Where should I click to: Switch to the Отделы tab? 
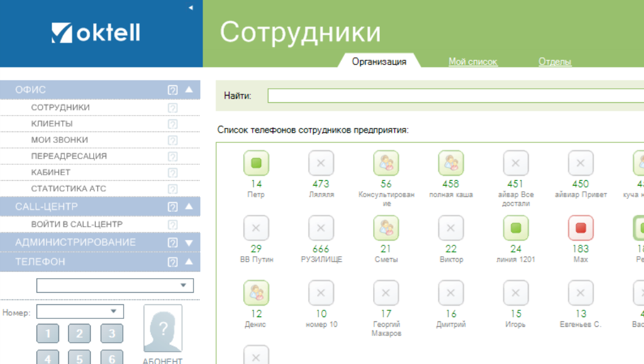555,61
